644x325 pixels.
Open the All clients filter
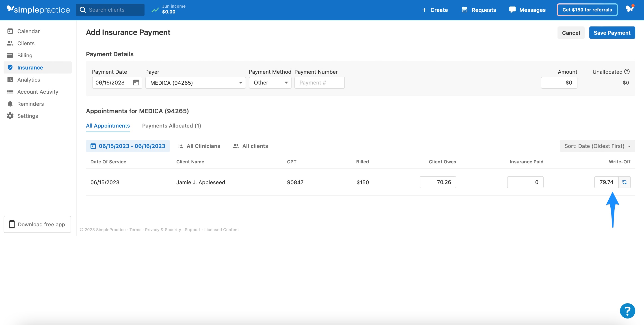coord(250,146)
